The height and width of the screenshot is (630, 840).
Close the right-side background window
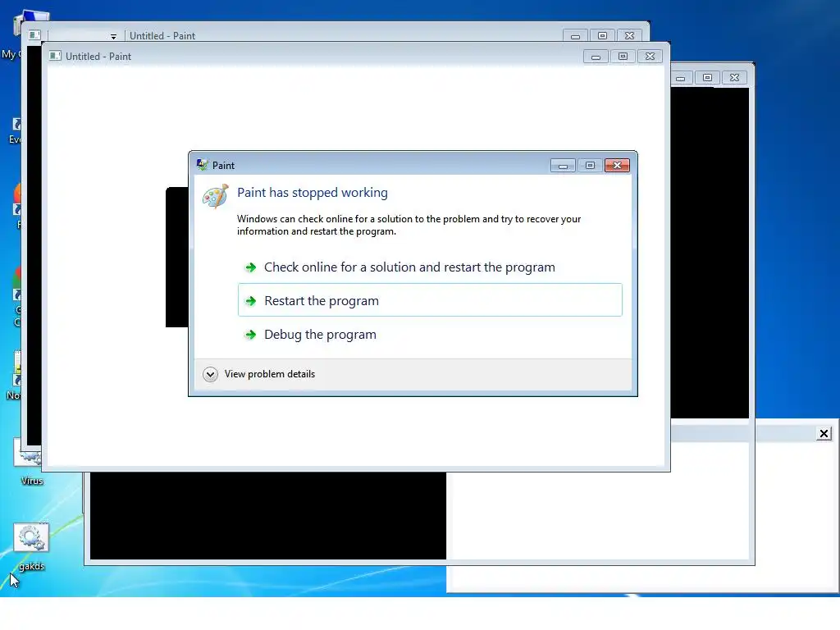tap(734, 78)
